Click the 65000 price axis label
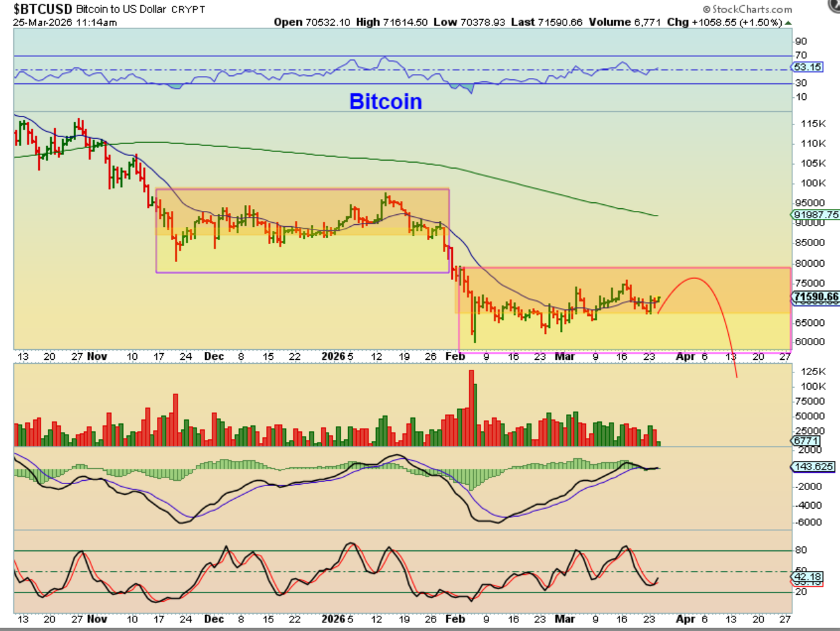This screenshot has height=631, width=840. 810,323
